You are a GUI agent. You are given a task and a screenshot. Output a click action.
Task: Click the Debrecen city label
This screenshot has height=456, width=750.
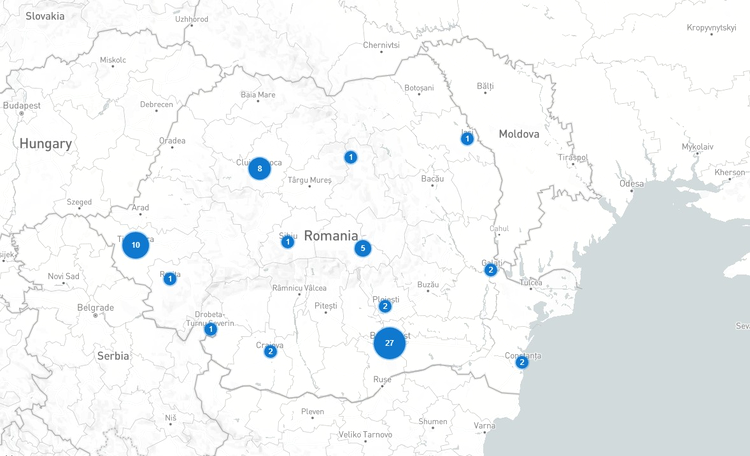pos(156,104)
